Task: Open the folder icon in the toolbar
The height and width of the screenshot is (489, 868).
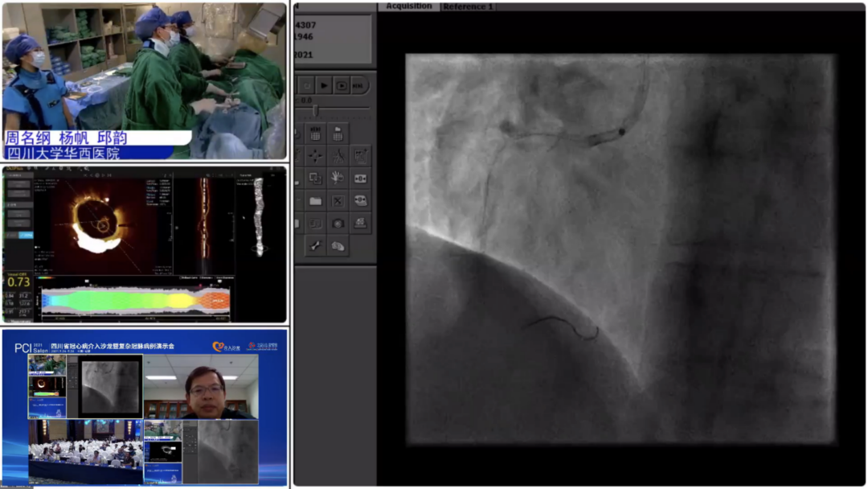Action: click(315, 201)
